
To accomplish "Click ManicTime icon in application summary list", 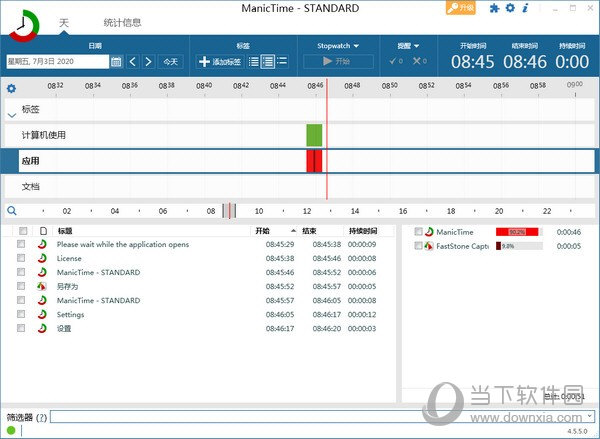I will [429, 232].
